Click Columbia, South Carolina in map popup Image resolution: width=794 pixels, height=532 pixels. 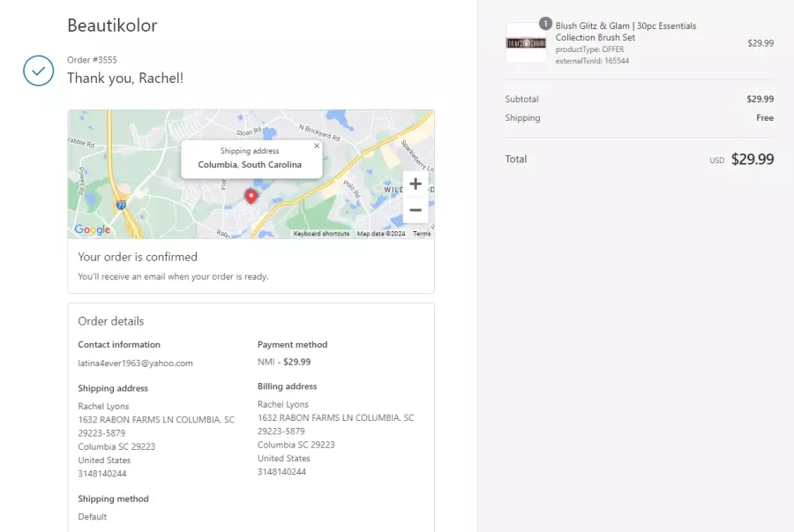click(250, 164)
